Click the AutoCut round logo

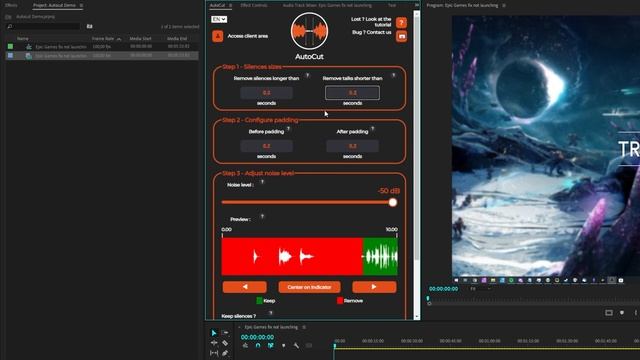pos(309,31)
